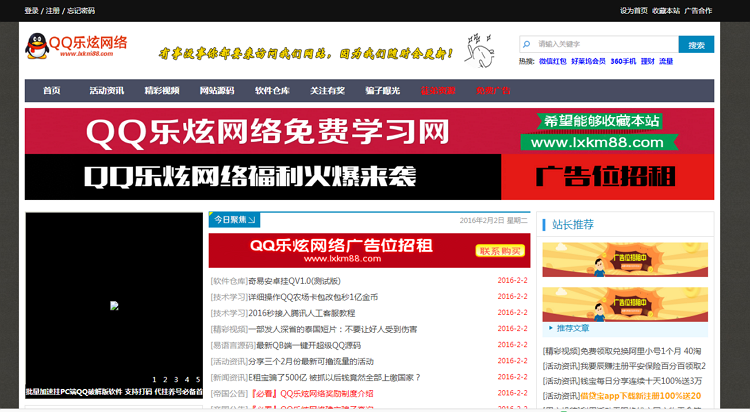Click 收藏本站 bookmark link

[666, 11]
